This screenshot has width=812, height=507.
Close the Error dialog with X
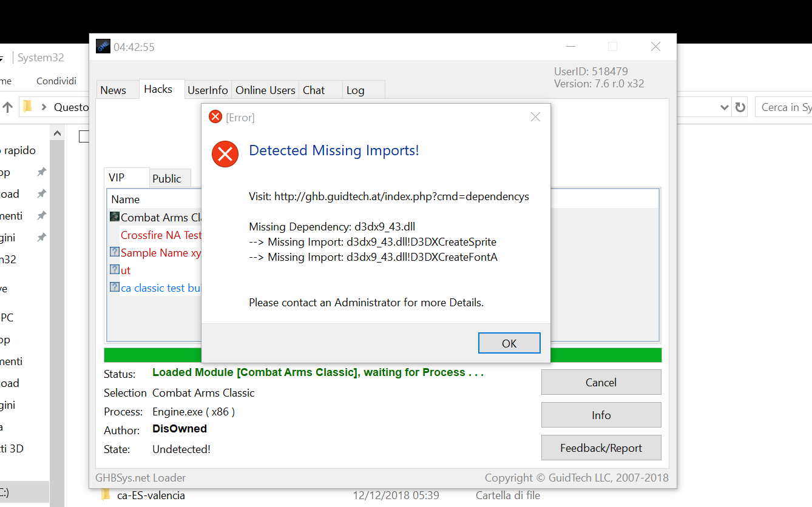pos(535,117)
